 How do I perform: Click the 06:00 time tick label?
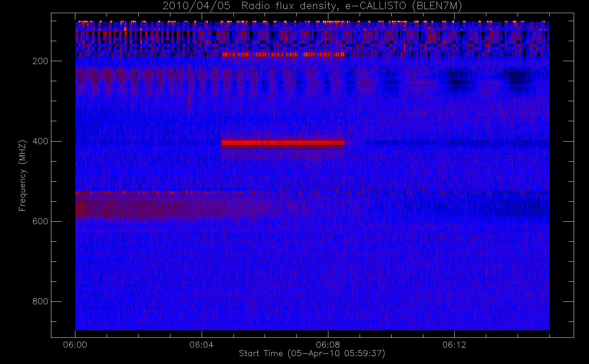75,345
